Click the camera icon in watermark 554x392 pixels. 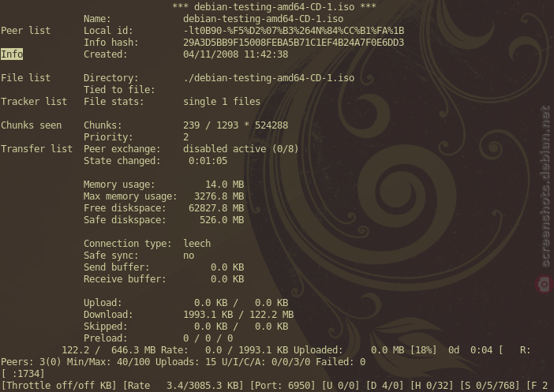[x=544, y=284]
